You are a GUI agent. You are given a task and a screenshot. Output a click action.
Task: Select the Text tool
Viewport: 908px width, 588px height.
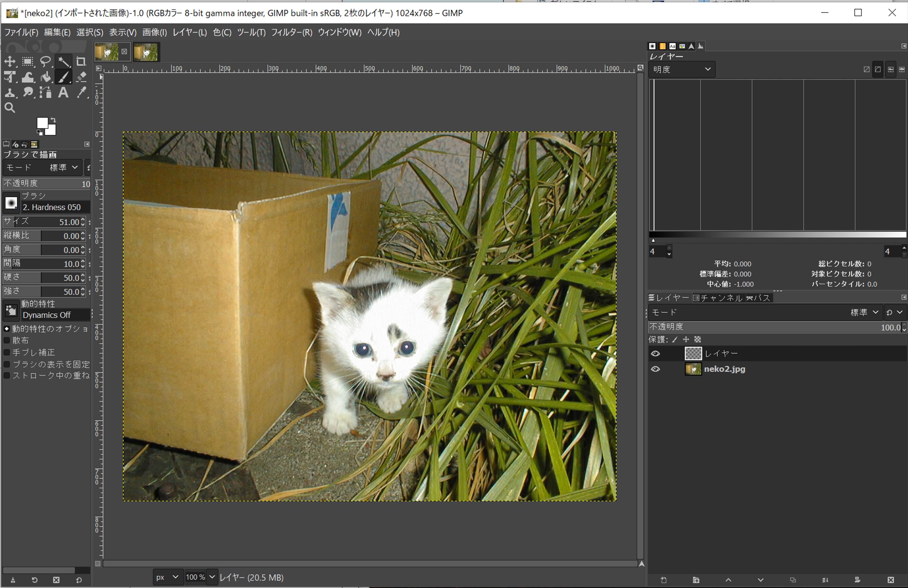(63, 93)
